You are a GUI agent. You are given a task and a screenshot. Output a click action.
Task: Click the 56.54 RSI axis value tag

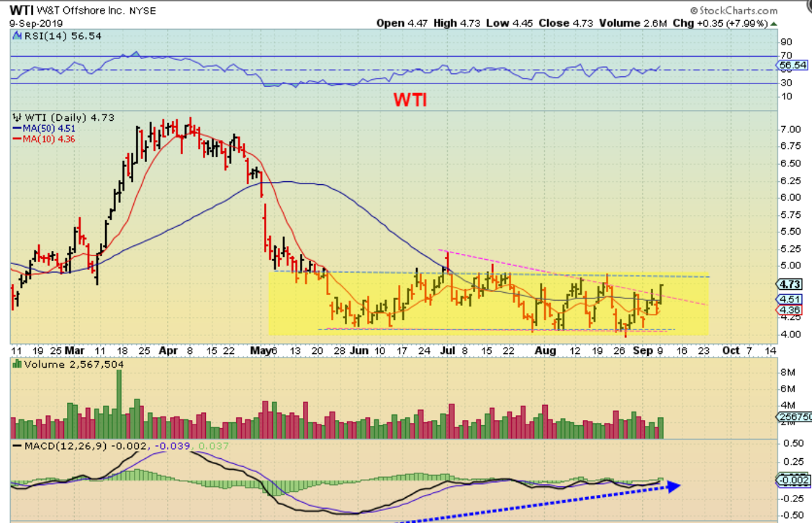pyautogui.click(x=793, y=65)
